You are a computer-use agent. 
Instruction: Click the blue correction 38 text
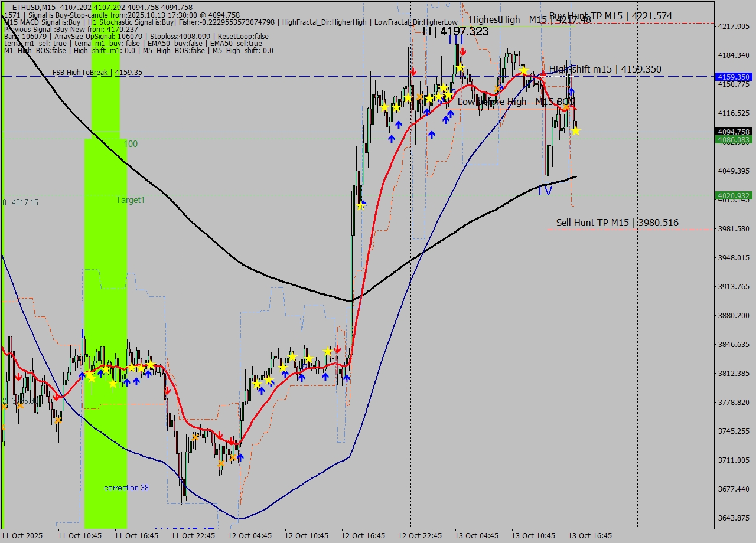(126, 488)
